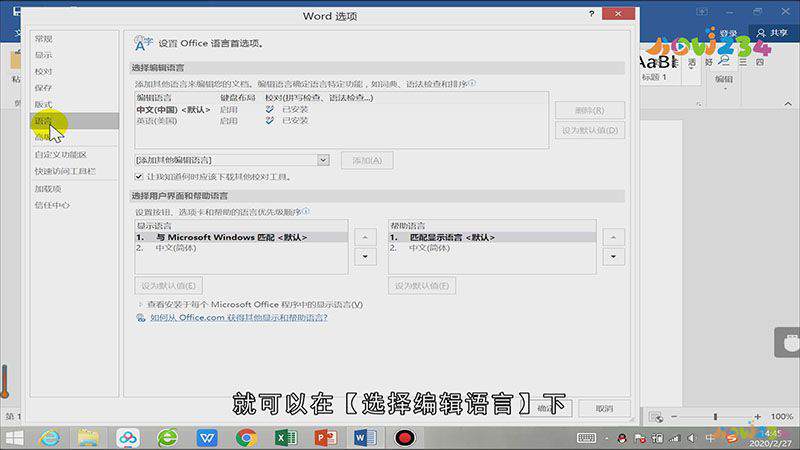Click find magnifier icon in Word ribbon
The width and height of the screenshot is (800, 450).
tap(724, 62)
